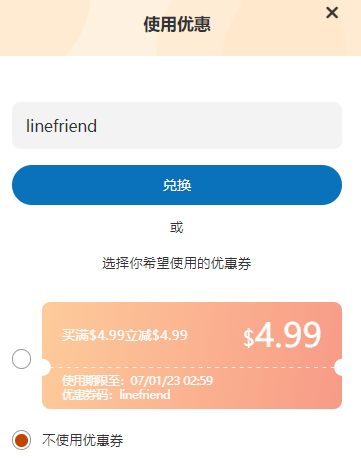Click the right notch cutout of the coupon
This screenshot has width=361, height=458.
[338, 367]
